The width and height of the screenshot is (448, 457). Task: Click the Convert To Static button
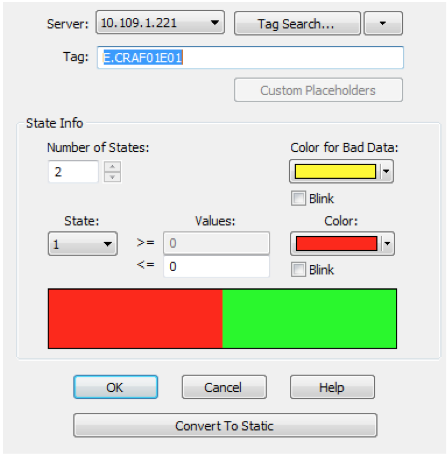click(225, 425)
